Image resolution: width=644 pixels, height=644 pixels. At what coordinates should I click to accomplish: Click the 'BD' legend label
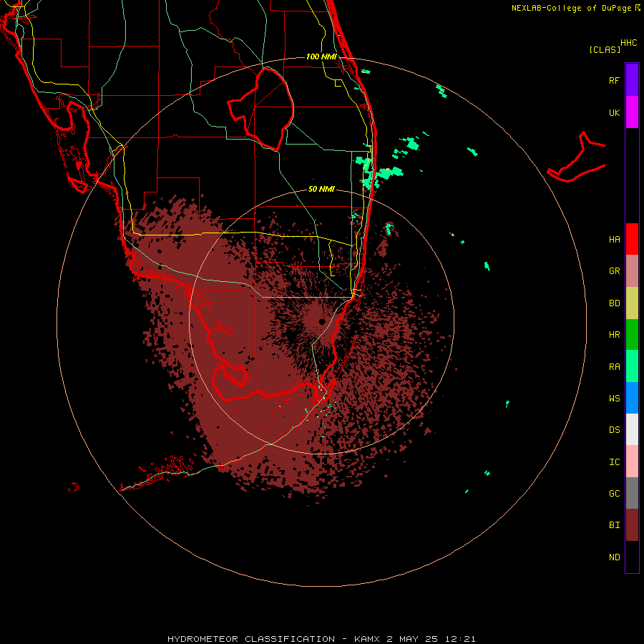tap(614, 303)
